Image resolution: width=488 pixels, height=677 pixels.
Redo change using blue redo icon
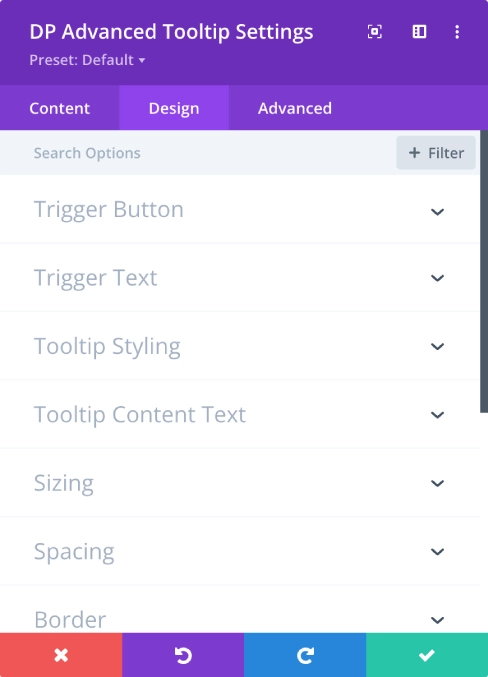coord(305,655)
